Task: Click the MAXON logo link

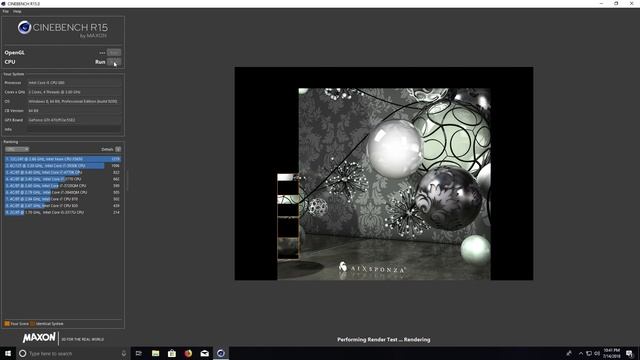Action: click(39, 338)
